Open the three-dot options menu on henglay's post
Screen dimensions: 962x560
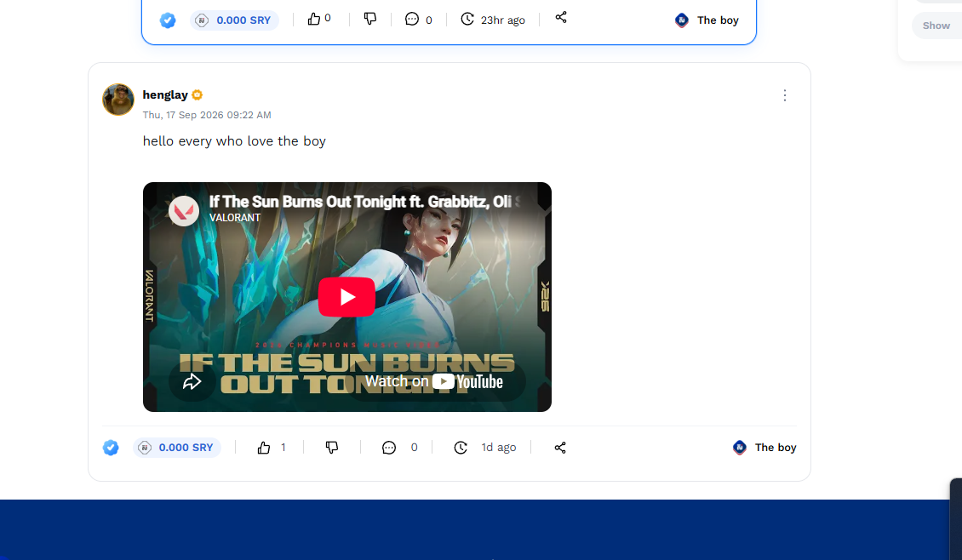pyautogui.click(x=785, y=95)
